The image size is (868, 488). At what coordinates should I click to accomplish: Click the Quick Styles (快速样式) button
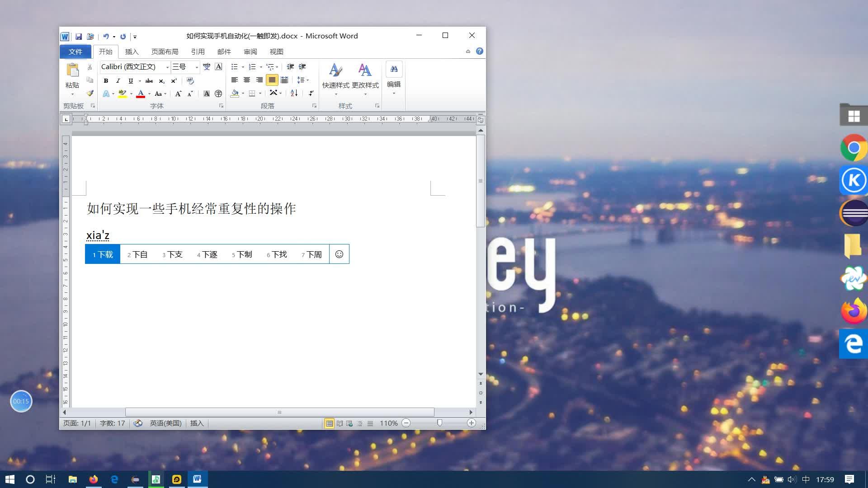[x=335, y=80]
